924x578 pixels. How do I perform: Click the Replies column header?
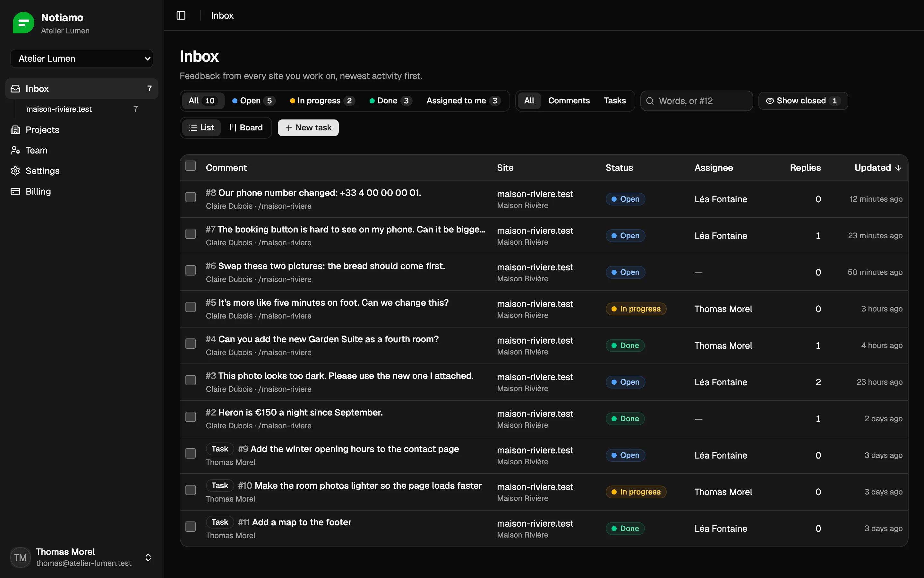(805, 168)
